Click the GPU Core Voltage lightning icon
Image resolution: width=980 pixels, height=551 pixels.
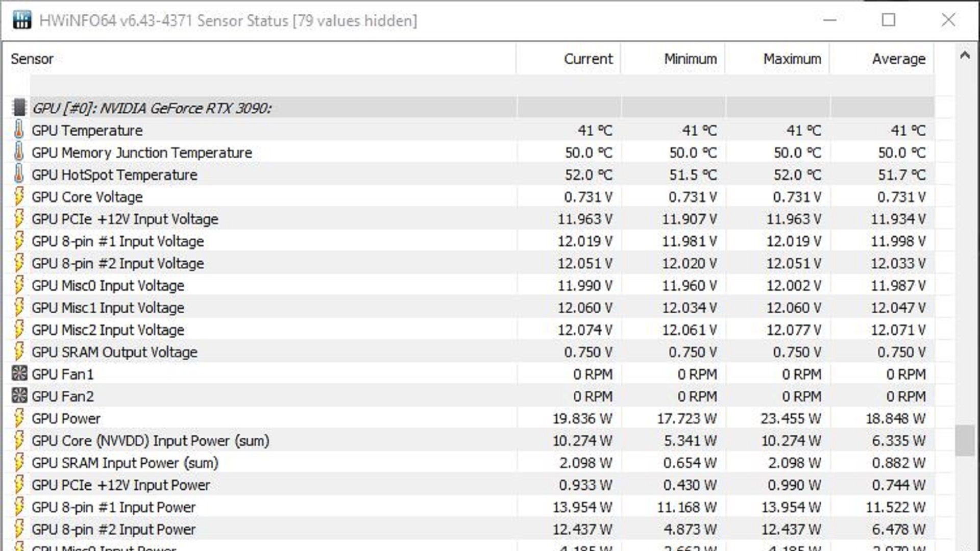tap(19, 197)
